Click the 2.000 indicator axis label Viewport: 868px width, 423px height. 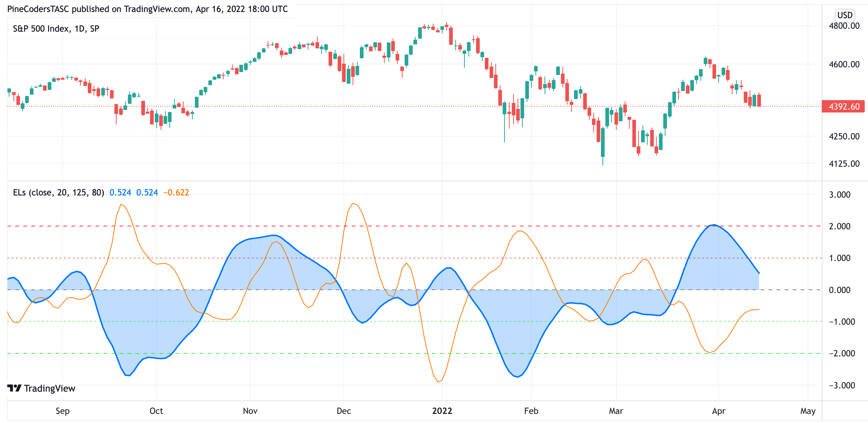click(840, 226)
